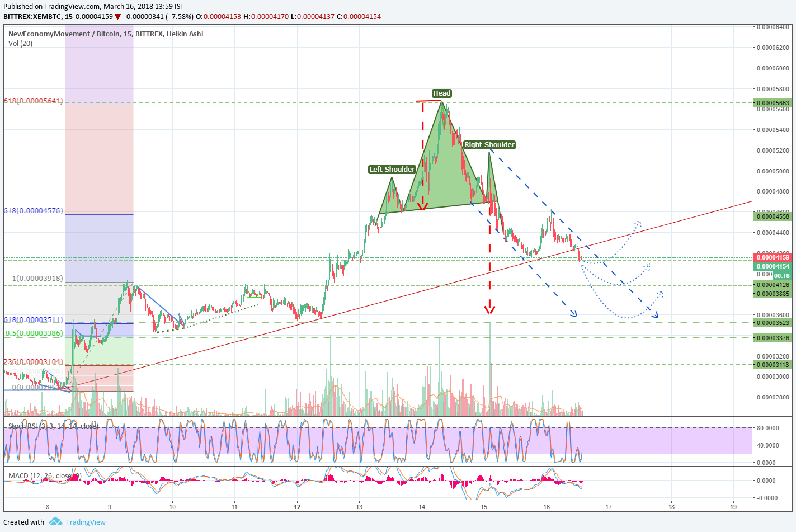Click date 19 on the time axis
This screenshot has height=532, width=796.
(733, 507)
